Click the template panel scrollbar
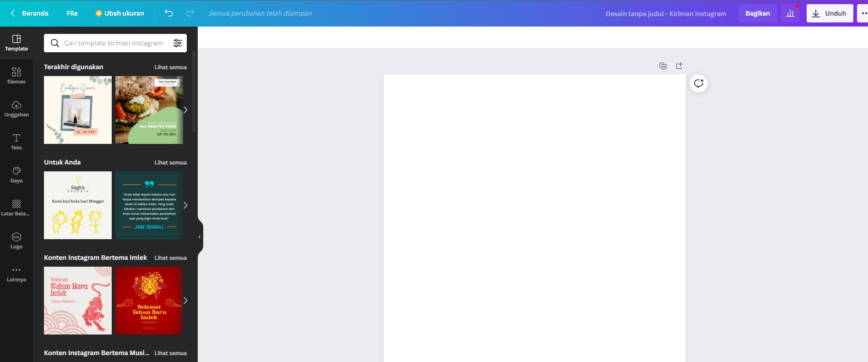Screen dimensions: 868x362 tap(194, 92)
